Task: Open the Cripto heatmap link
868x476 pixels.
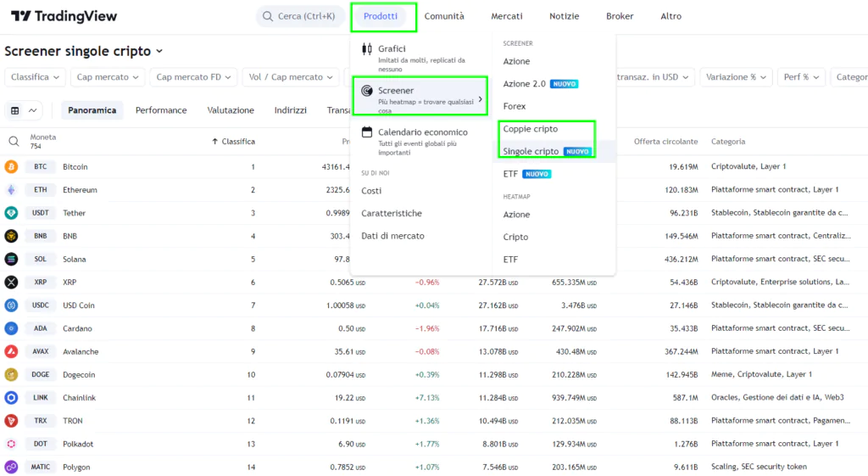Action: click(515, 238)
